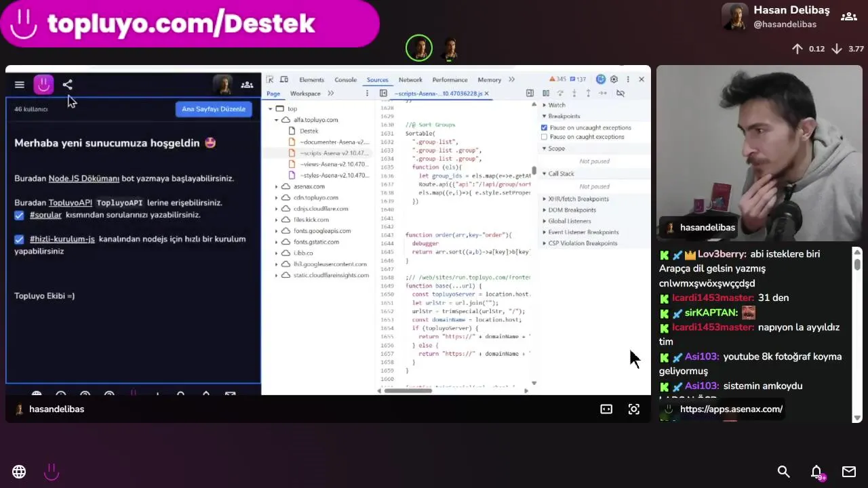The width and height of the screenshot is (868, 488).
Task: Expand the asenax.com tree node
Action: 277,186
